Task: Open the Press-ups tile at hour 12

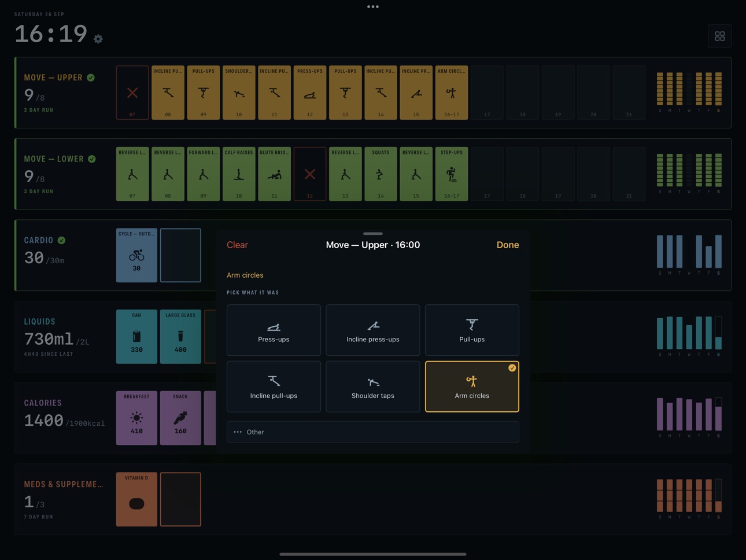Action: pyautogui.click(x=310, y=93)
